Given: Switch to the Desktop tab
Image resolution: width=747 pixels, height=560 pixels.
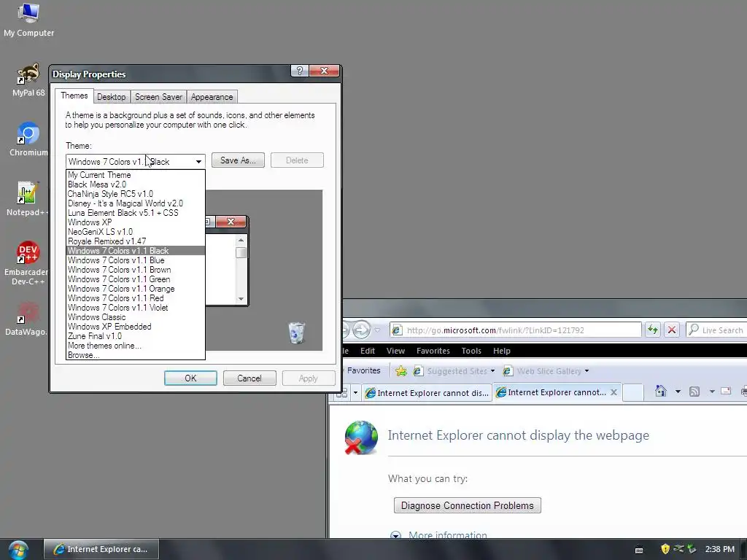Looking at the screenshot, I should (111, 97).
